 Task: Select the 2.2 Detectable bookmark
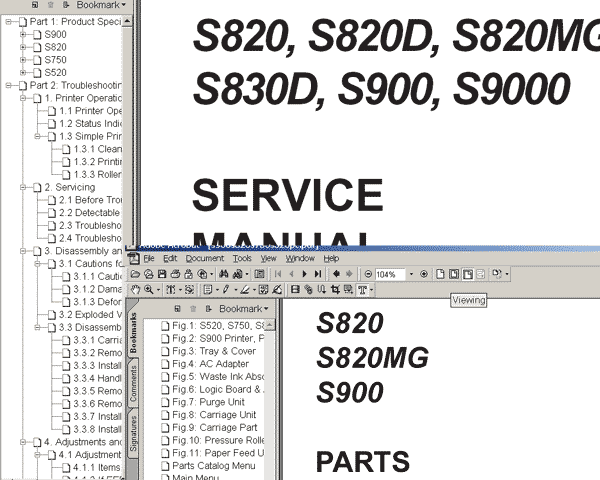[x=84, y=212]
